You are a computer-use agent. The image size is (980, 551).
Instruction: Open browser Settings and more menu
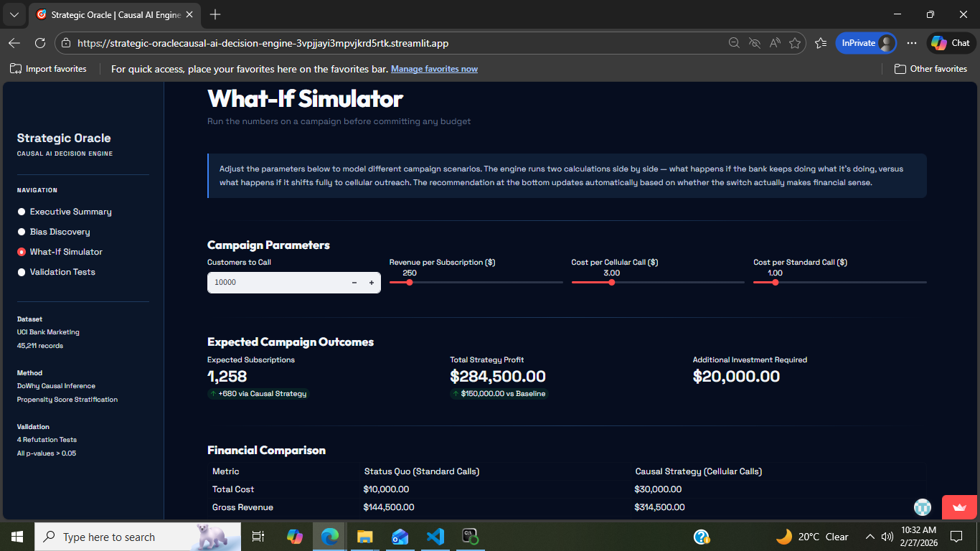click(912, 43)
